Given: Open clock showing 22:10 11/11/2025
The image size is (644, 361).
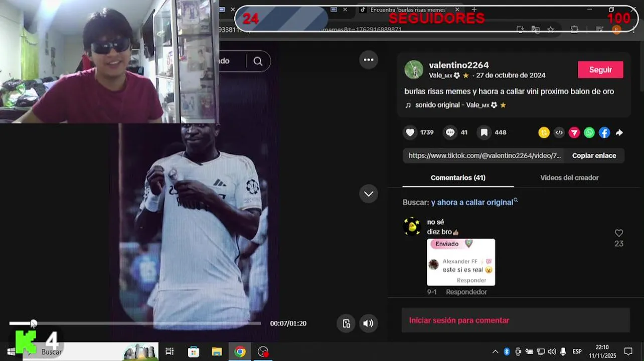Looking at the screenshot, I should pyautogui.click(x=602, y=351).
